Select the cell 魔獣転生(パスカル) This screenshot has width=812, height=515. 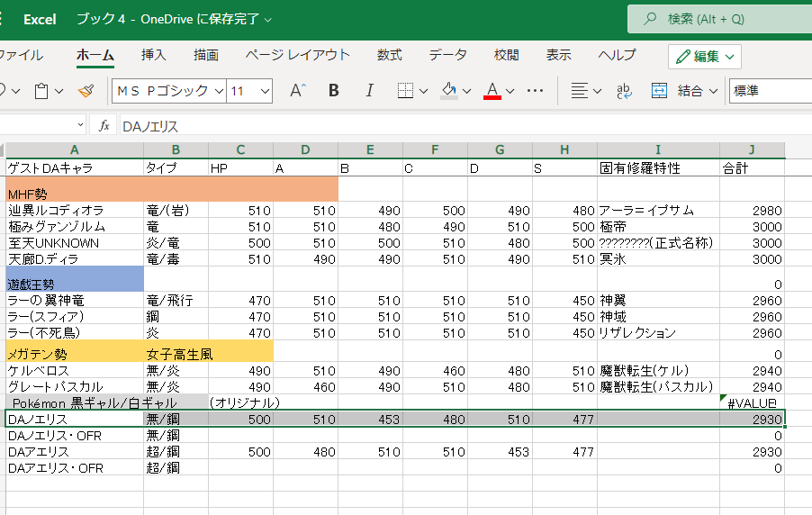[x=658, y=386]
